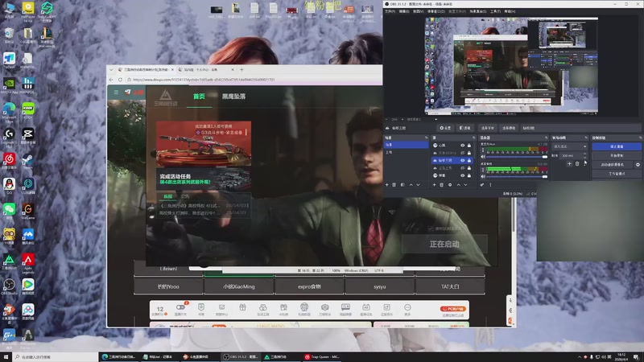The width and height of the screenshot is (644, 362).
Task: Open OBS File menu
Action: 390,11
